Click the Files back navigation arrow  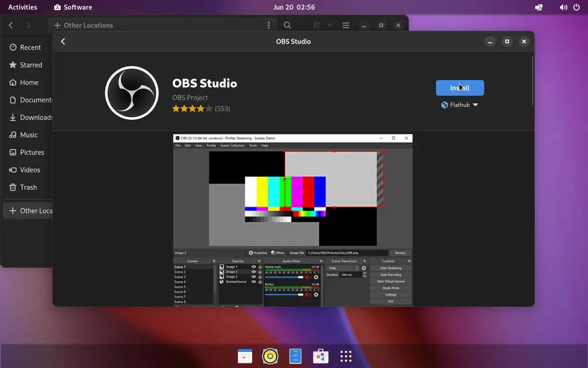click(x=11, y=25)
